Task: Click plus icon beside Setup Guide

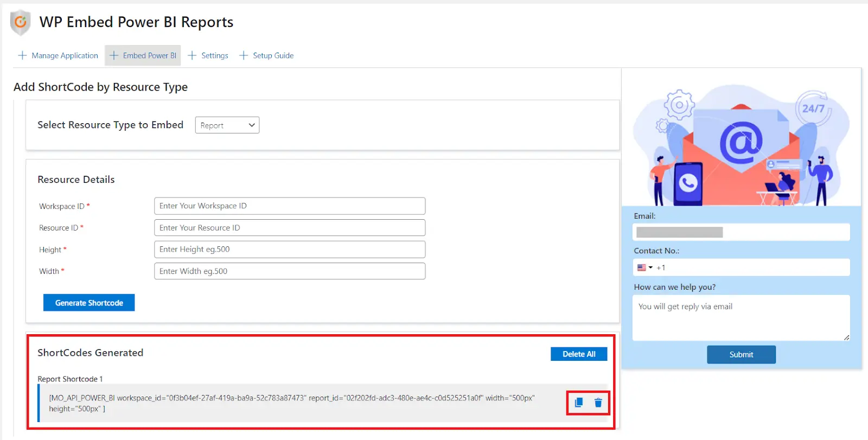Action: pyautogui.click(x=244, y=55)
